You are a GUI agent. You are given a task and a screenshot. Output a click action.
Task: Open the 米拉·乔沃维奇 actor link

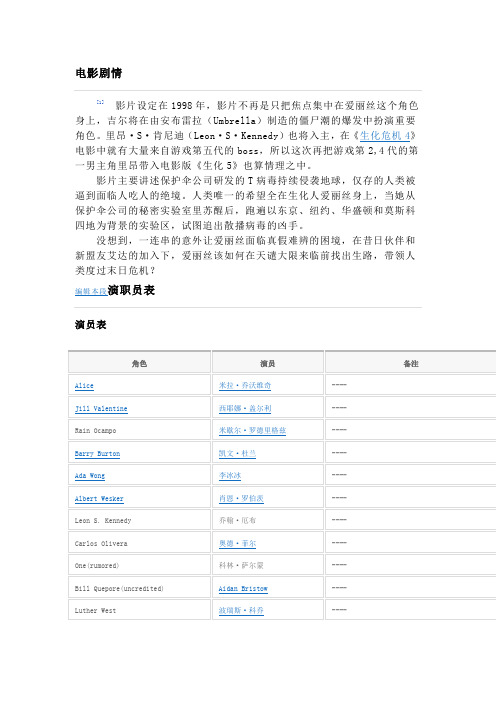245,385
